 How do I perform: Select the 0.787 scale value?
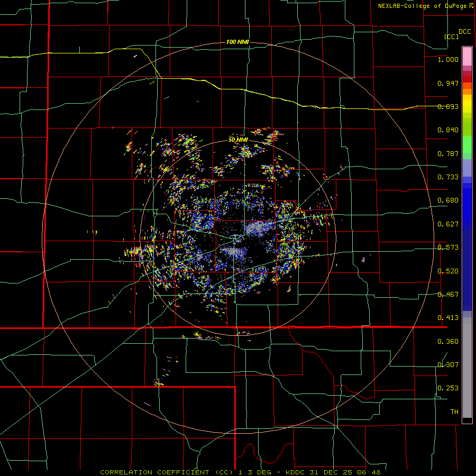pos(448,153)
